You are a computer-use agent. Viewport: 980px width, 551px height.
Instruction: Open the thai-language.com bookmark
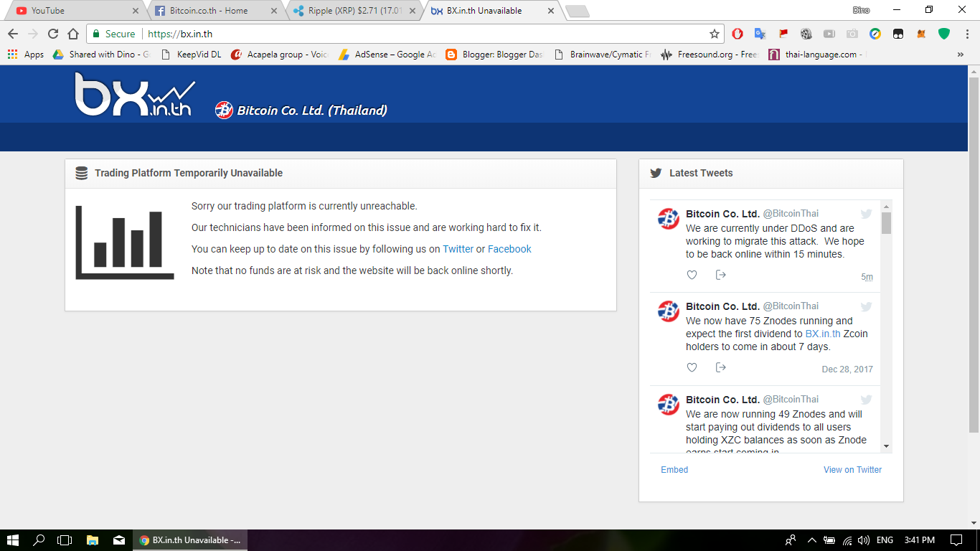tap(818, 54)
